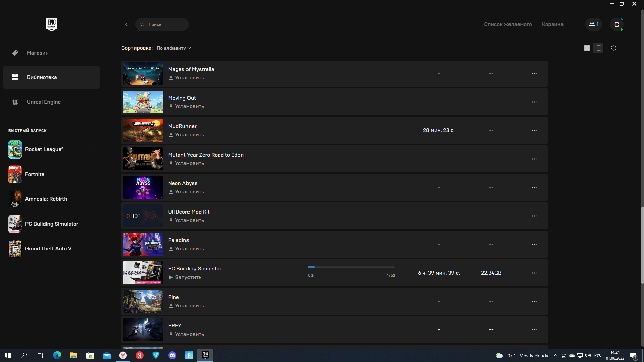This screenshot has height=362, width=644.
Task: Open the Unreal Engine section
Action: click(51, 102)
